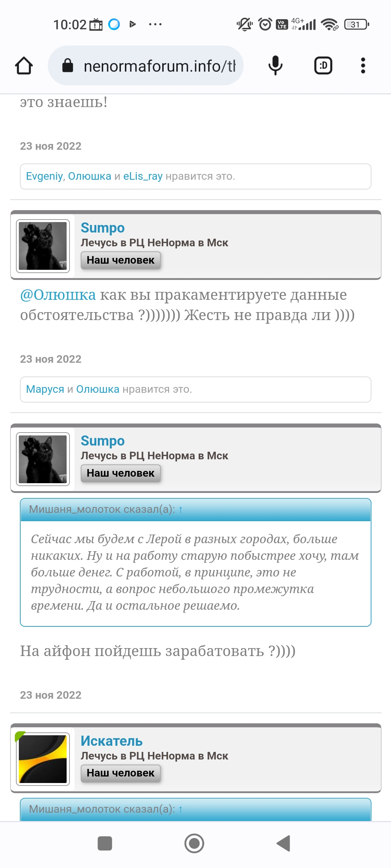
Task: Tap the browser home icon
Action: click(24, 66)
